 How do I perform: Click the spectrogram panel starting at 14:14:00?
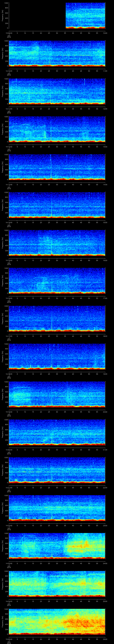(x=57, y=205)
